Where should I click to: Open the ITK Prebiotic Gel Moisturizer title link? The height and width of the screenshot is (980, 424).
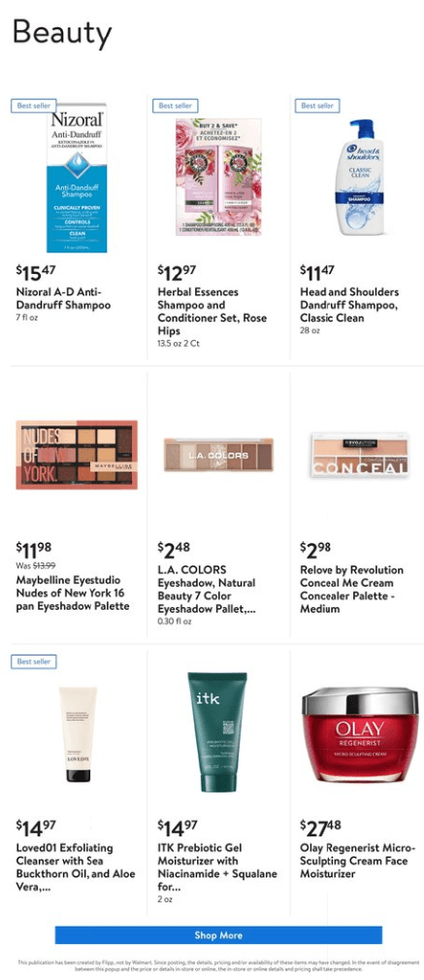(217, 867)
